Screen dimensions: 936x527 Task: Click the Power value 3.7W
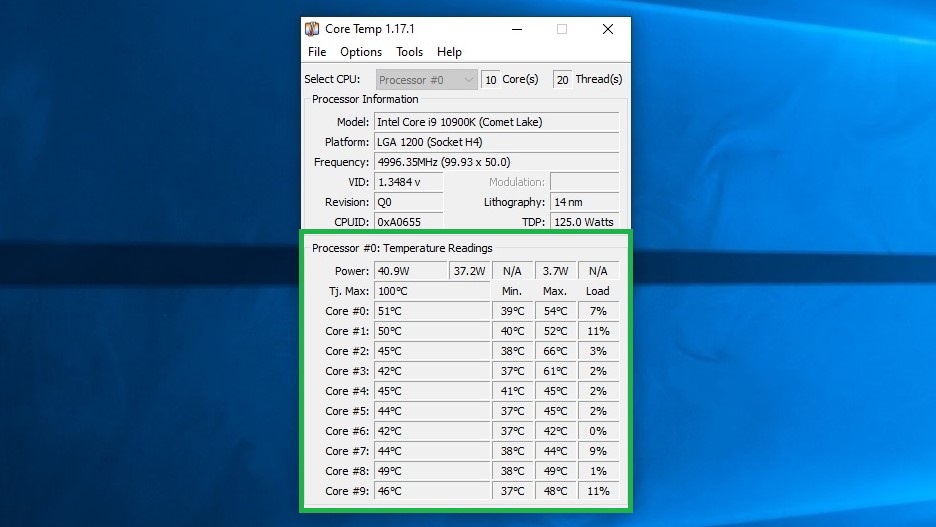click(x=555, y=271)
